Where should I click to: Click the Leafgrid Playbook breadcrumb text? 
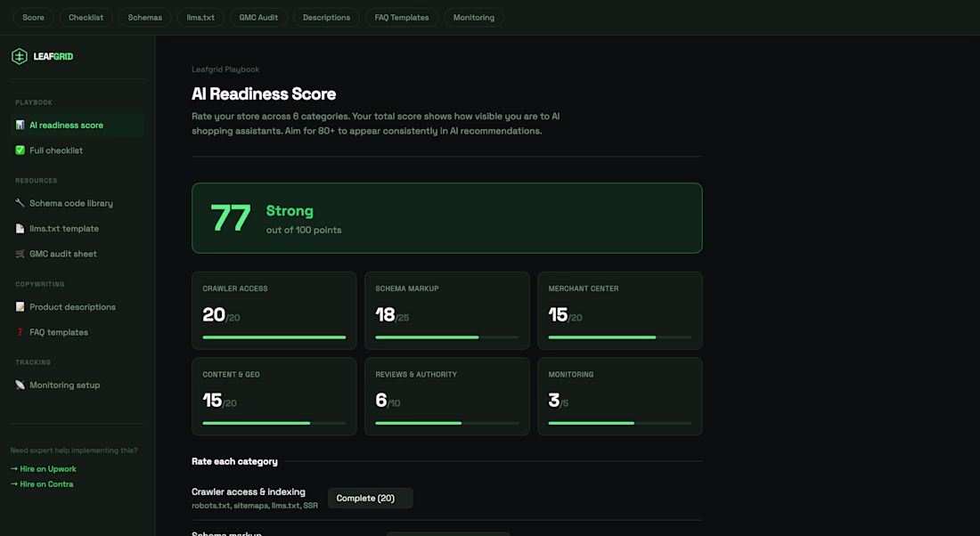pos(225,69)
